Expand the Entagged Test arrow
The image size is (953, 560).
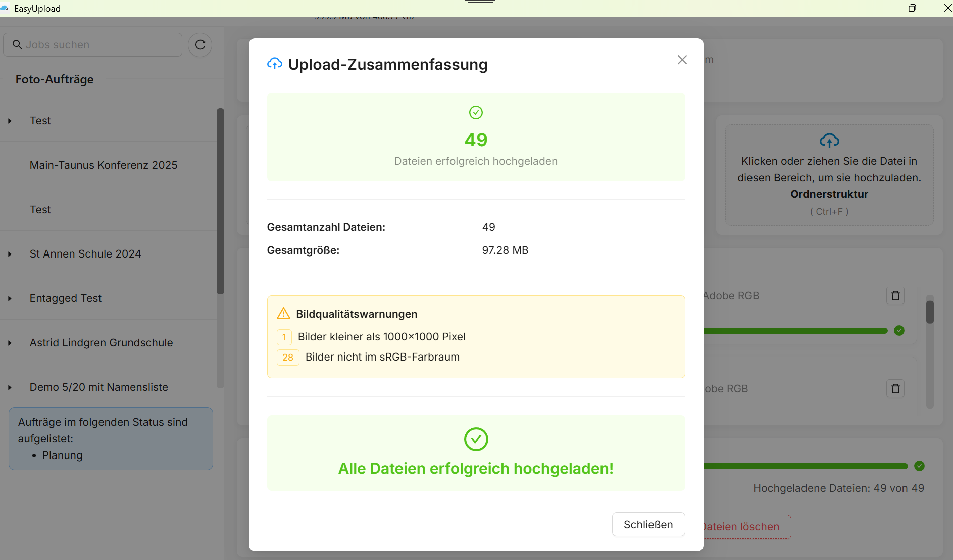click(x=10, y=298)
